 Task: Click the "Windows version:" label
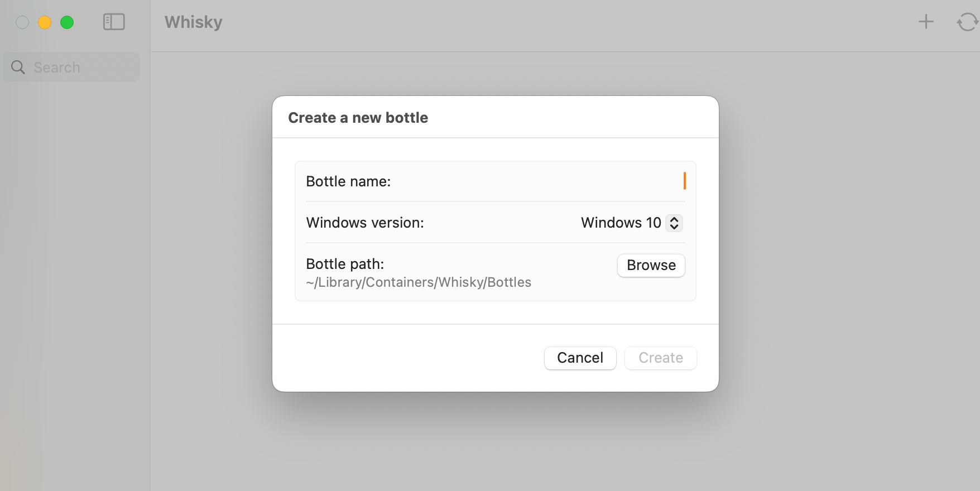[365, 223]
